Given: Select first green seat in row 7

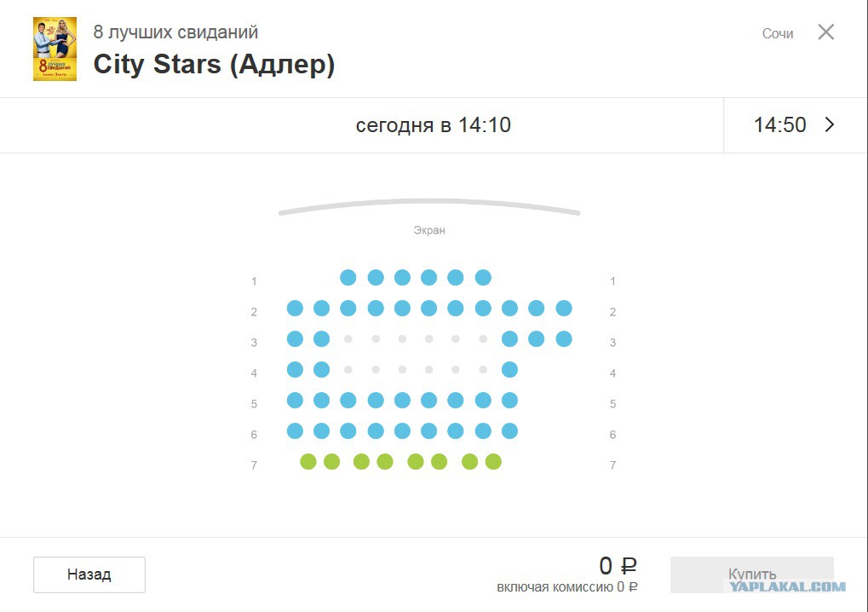Looking at the screenshot, I should click(x=308, y=462).
